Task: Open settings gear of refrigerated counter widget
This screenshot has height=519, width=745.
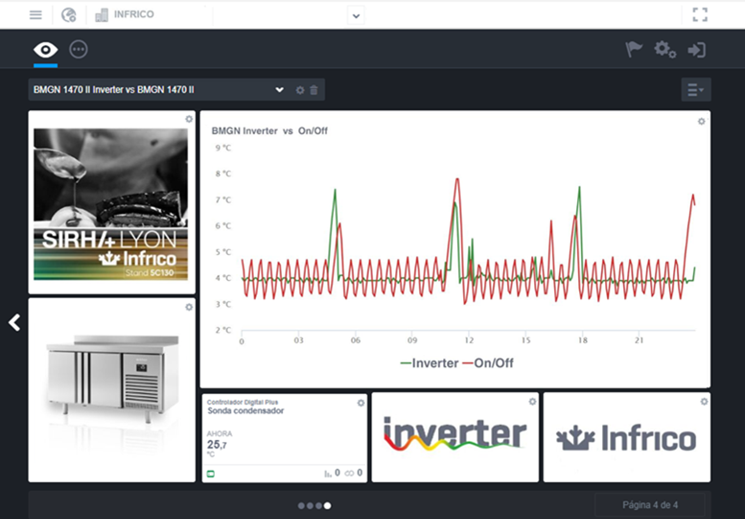Action: (189, 307)
